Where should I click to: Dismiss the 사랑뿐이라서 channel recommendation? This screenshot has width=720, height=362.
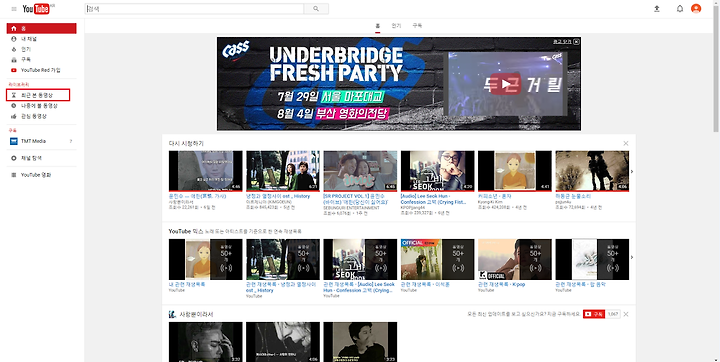tap(625, 314)
